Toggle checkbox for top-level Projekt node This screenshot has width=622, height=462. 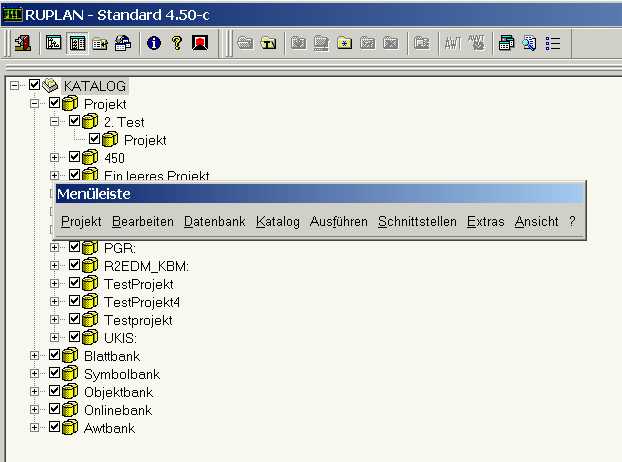click(x=54, y=103)
